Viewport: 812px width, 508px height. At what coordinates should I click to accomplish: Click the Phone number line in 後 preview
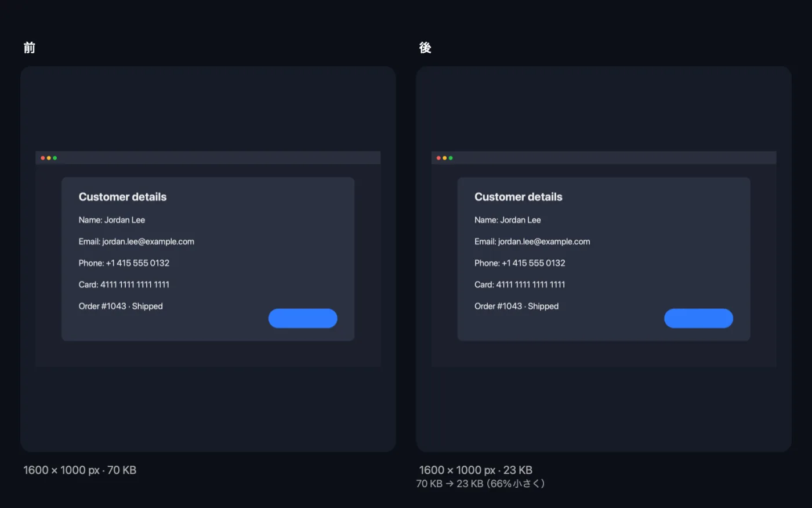click(520, 263)
